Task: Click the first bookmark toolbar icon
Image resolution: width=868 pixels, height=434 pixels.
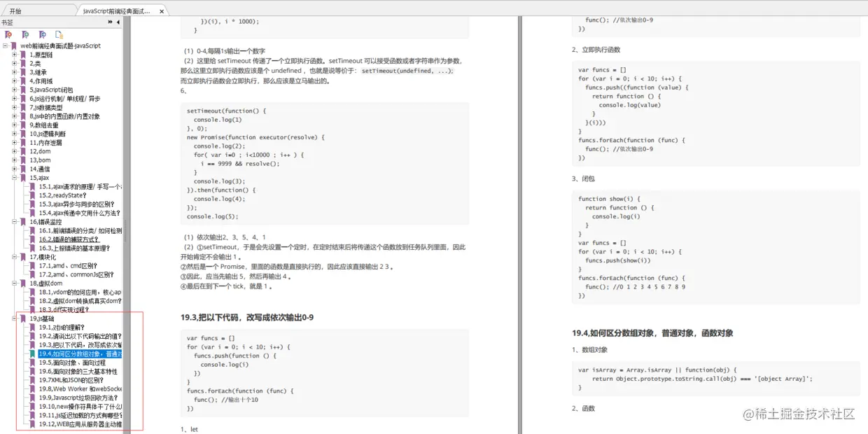Action: coord(8,34)
